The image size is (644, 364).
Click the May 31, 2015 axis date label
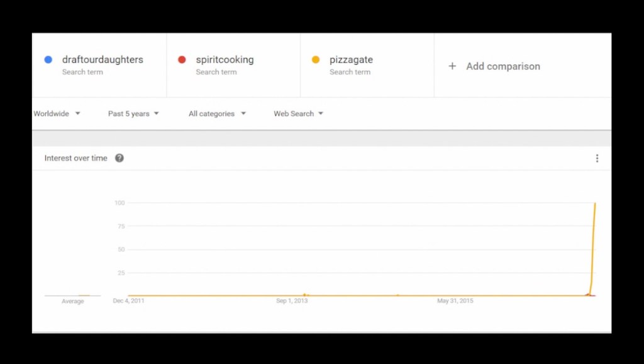pyautogui.click(x=455, y=301)
